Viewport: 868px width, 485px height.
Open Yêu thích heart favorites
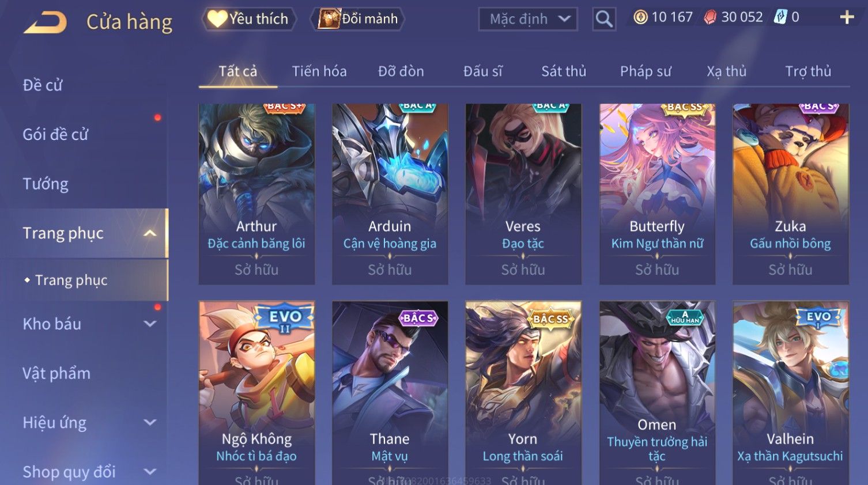[248, 19]
